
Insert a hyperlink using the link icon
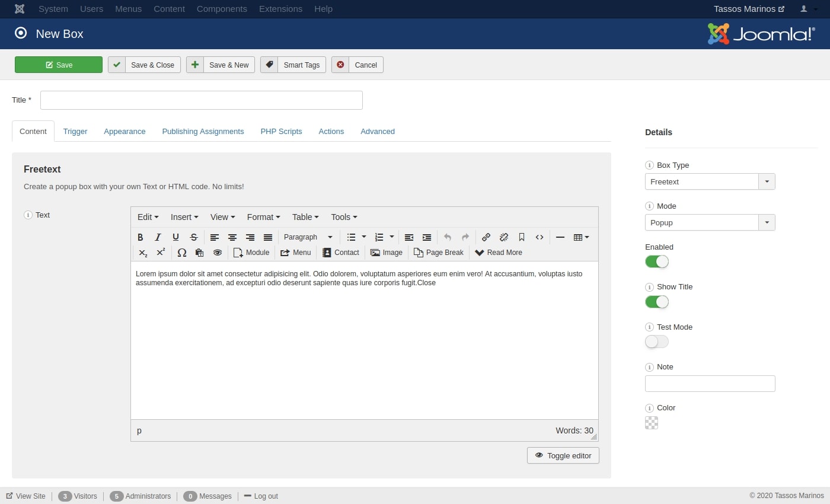click(486, 237)
